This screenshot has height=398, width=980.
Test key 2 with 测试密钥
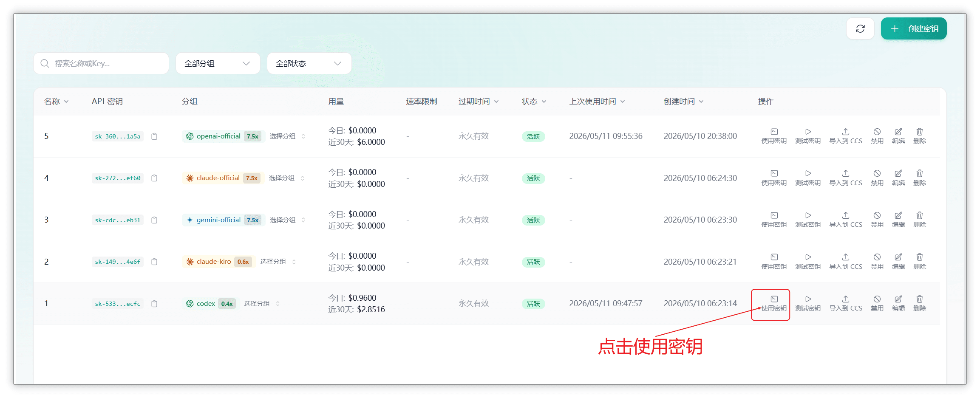(x=808, y=262)
